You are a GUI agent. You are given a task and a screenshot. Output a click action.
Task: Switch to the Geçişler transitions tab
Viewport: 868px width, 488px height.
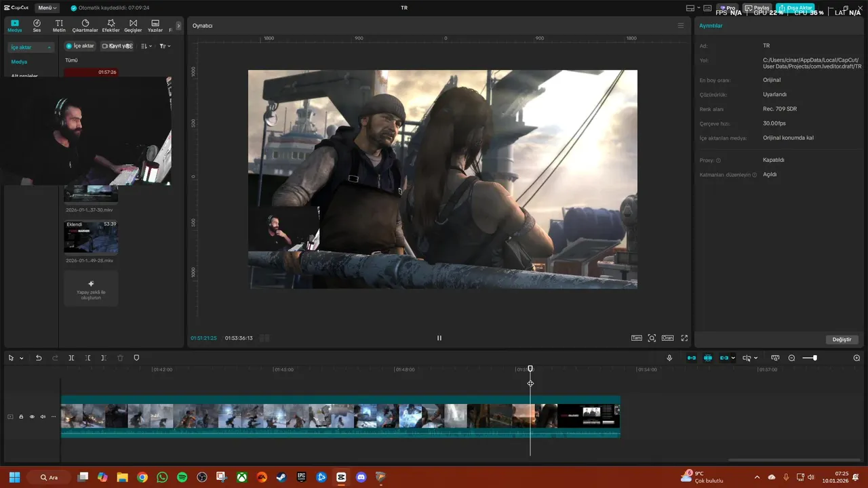pos(133,26)
